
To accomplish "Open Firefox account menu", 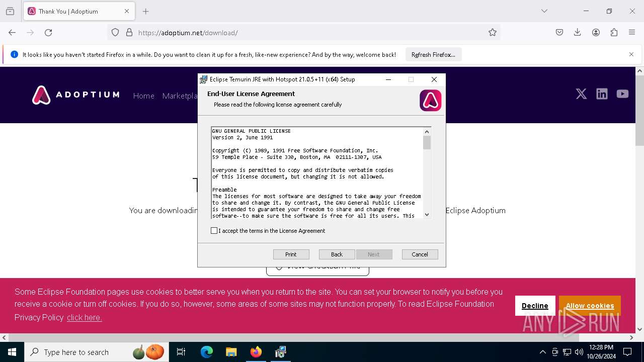I will (596, 33).
